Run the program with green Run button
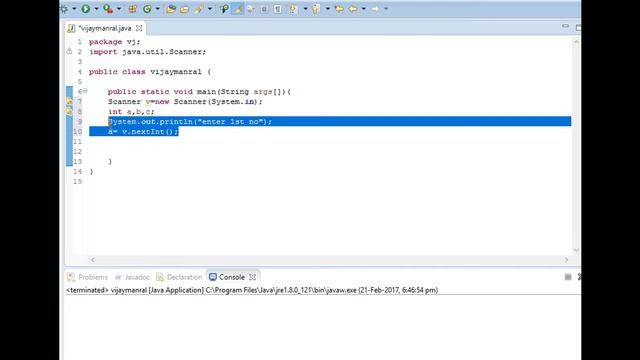The height and width of the screenshot is (360, 640). (86, 9)
